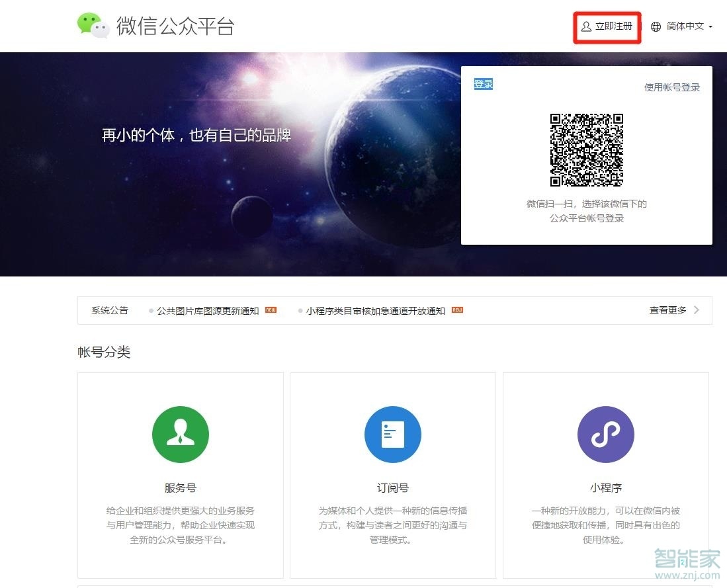Select the 订阅号 subscription account icon
Image resolution: width=727 pixels, height=588 pixels.
393,435
